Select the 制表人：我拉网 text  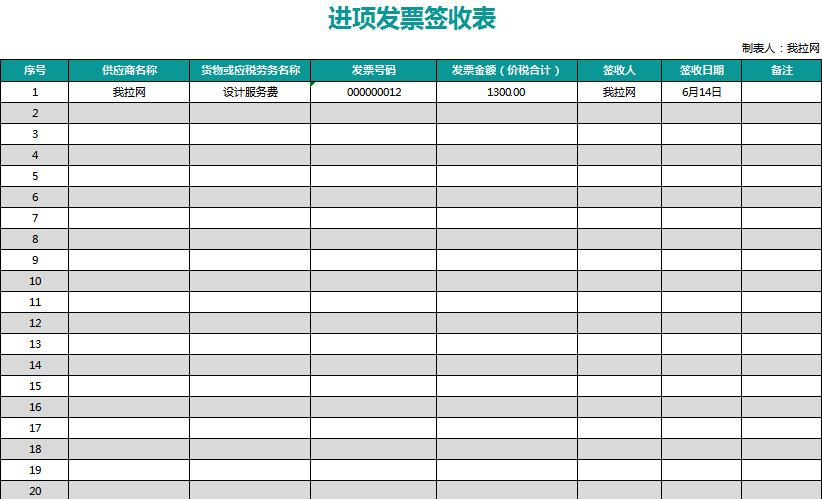[780, 48]
